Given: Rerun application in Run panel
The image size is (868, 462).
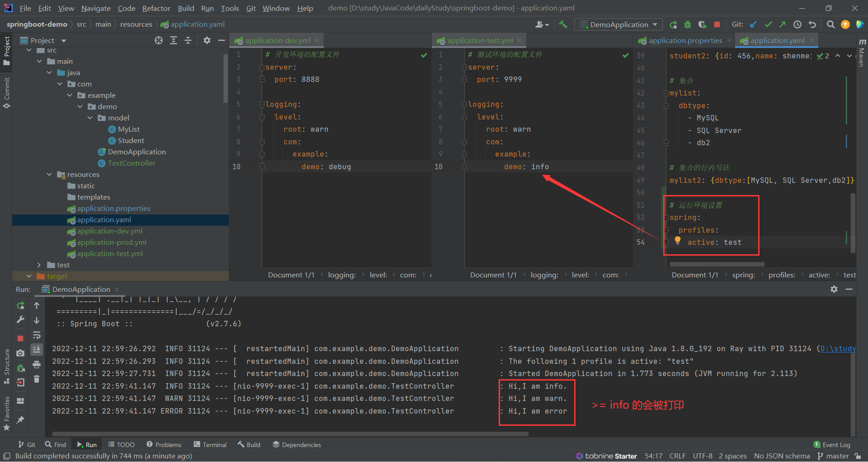Looking at the screenshot, I should pos(20,306).
